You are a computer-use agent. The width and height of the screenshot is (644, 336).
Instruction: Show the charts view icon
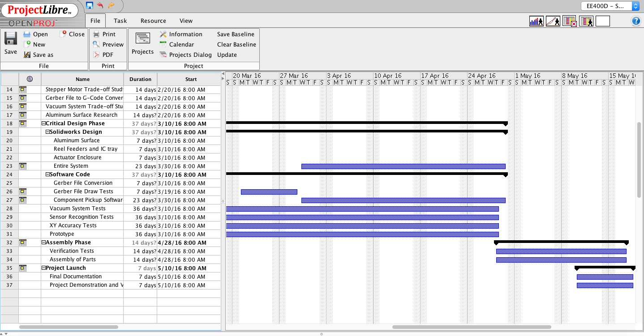553,21
